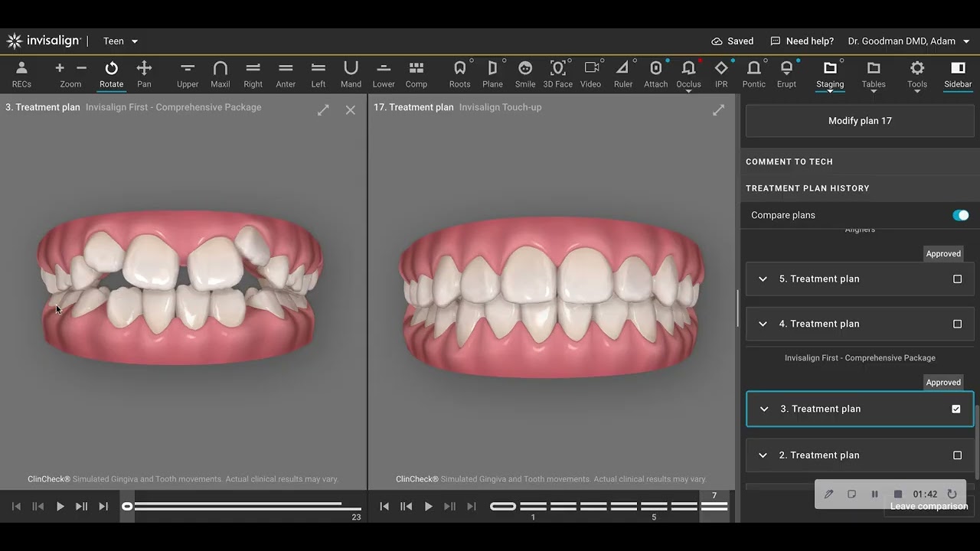This screenshot has height=551, width=980.
Task: Switch to Upper view
Action: point(188,74)
